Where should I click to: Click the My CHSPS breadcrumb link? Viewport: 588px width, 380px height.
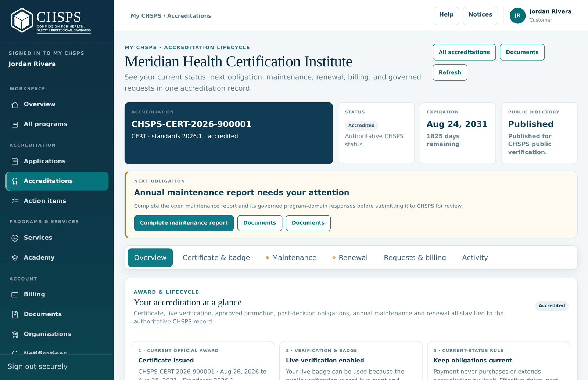(146, 16)
